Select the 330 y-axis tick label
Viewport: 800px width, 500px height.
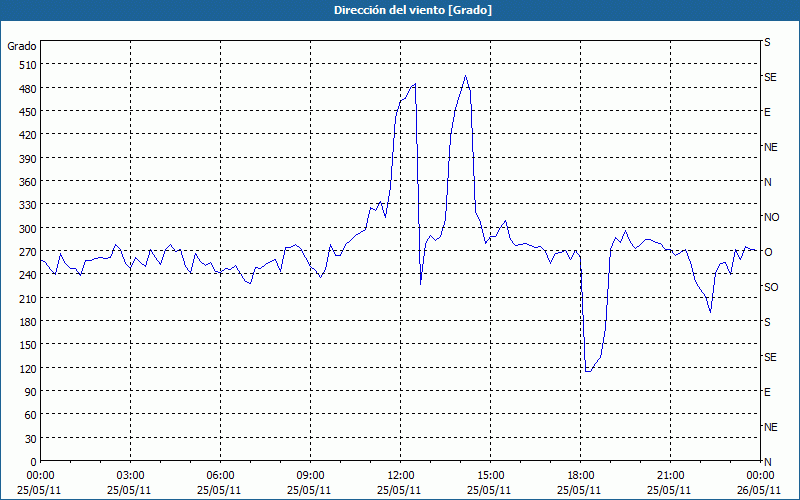28,205
